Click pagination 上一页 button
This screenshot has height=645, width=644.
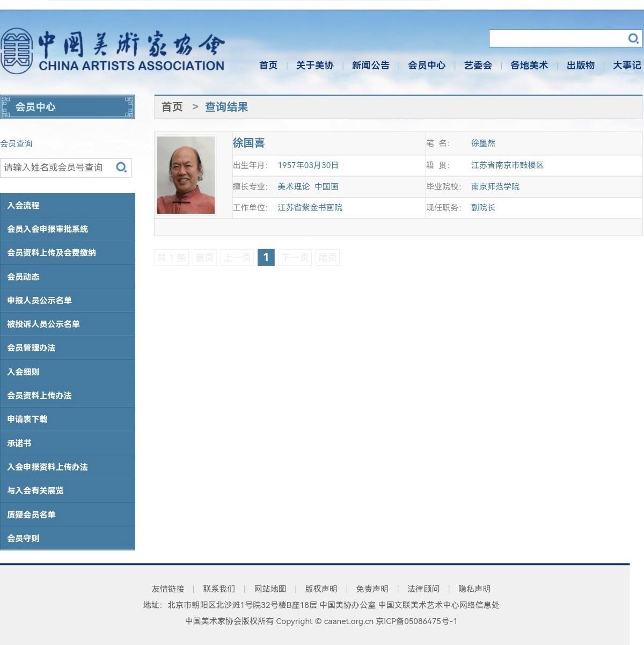tap(237, 257)
